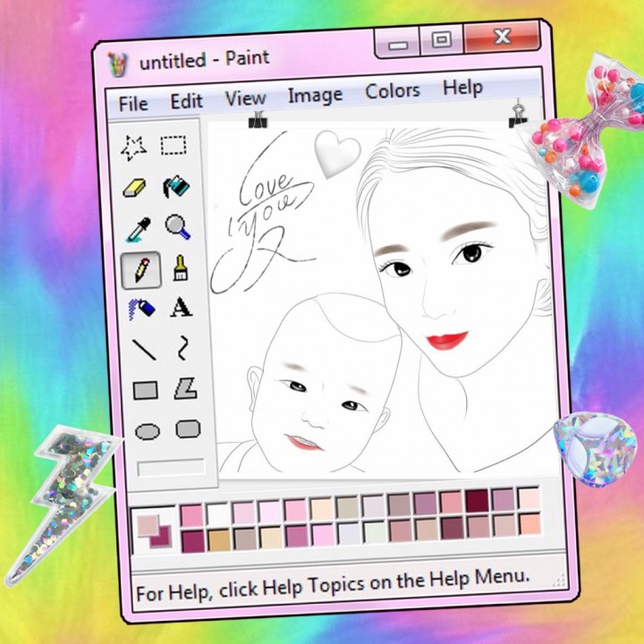Select the Rectangle shape tool
Viewport: 644px width, 644px height.
point(146,390)
